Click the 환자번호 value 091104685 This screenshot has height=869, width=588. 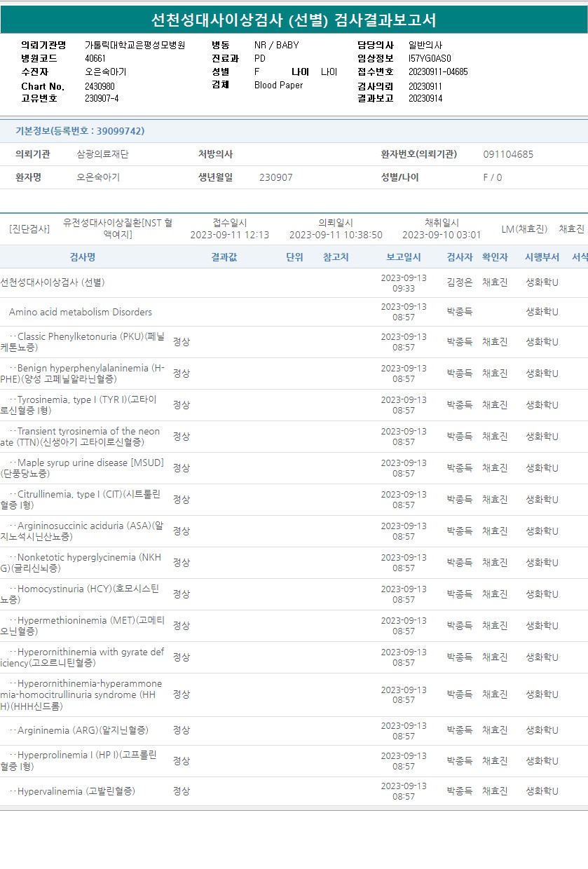pos(507,154)
